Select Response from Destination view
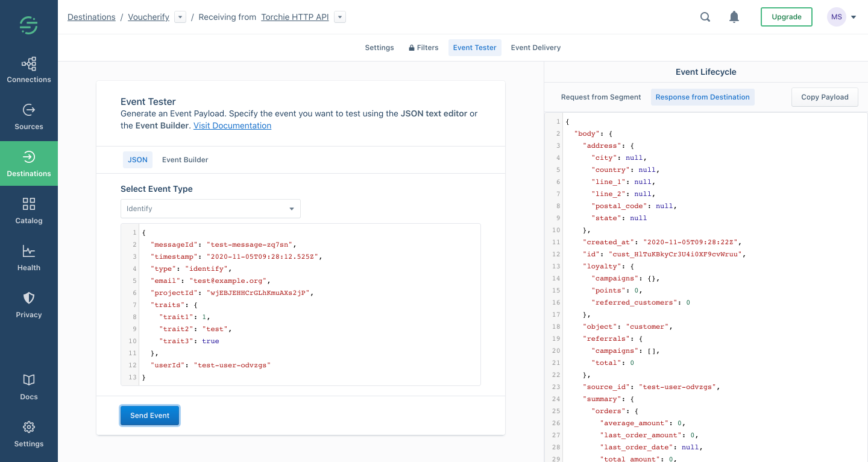 coord(702,96)
